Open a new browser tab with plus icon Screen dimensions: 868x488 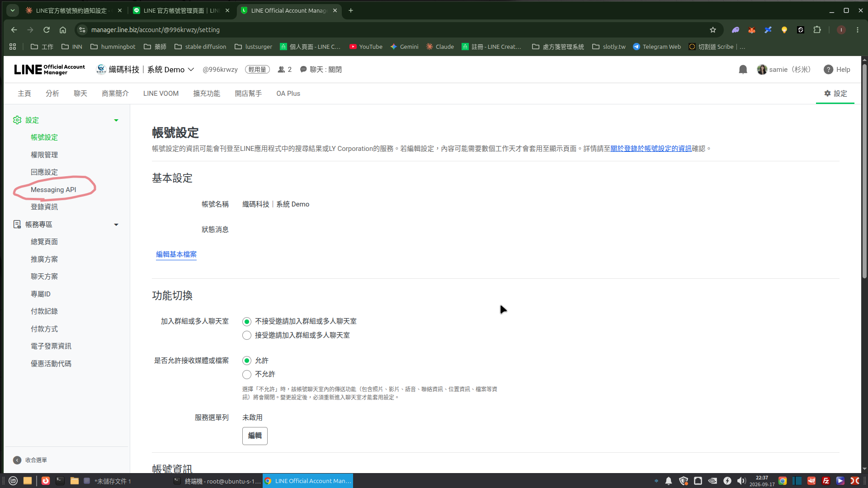click(x=351, y=10)
